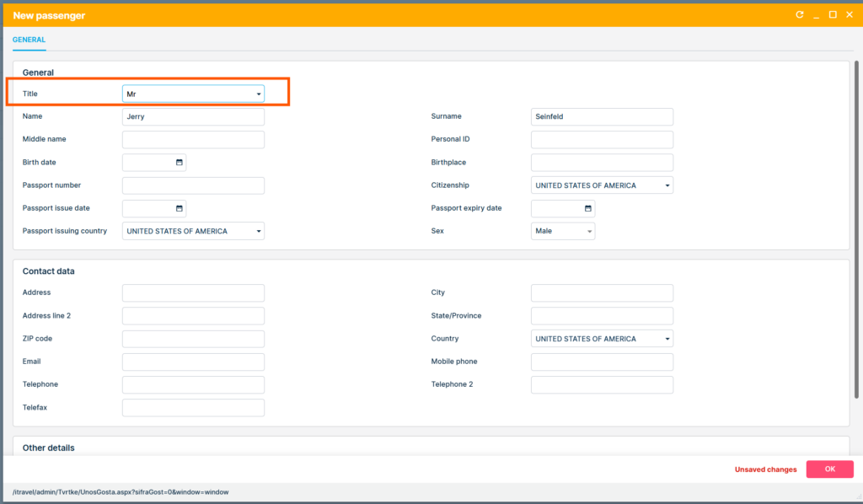Open the Passport issue date calendar picker

point(180,208)
